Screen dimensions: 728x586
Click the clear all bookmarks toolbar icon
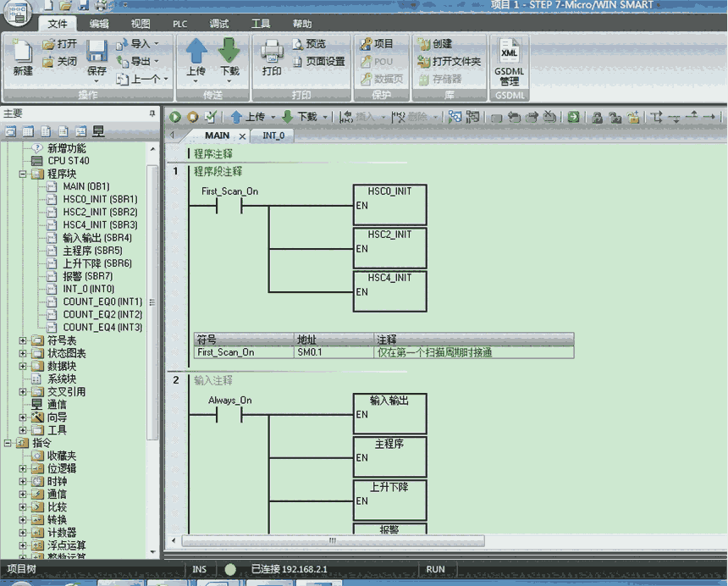549,117
